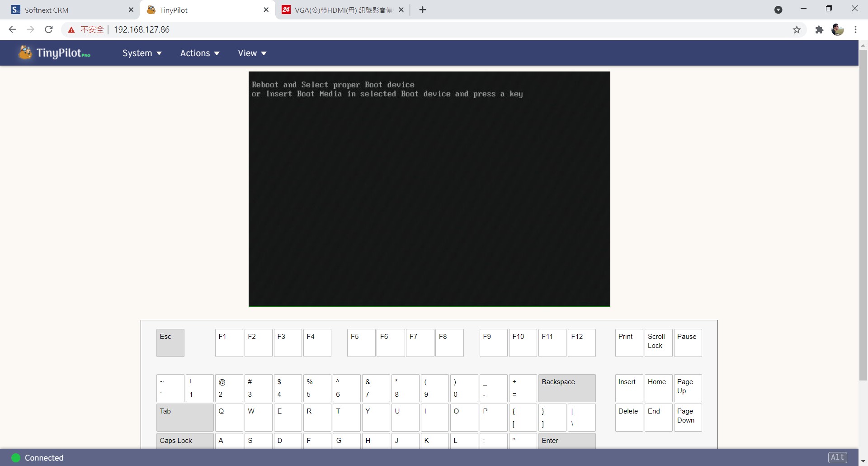The image size is (868, 466).
Task: Toggle the Alt modifier indicator
Action: click(838, 457)
